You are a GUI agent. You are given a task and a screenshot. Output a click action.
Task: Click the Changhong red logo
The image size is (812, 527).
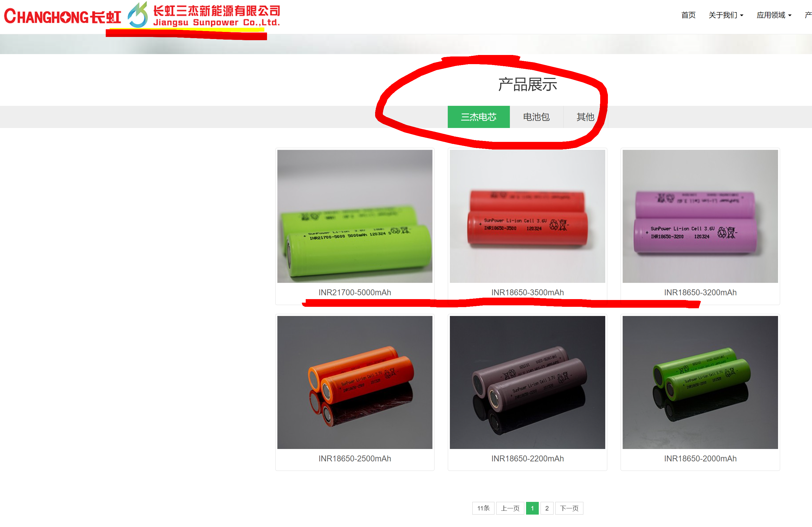point(62,16)
